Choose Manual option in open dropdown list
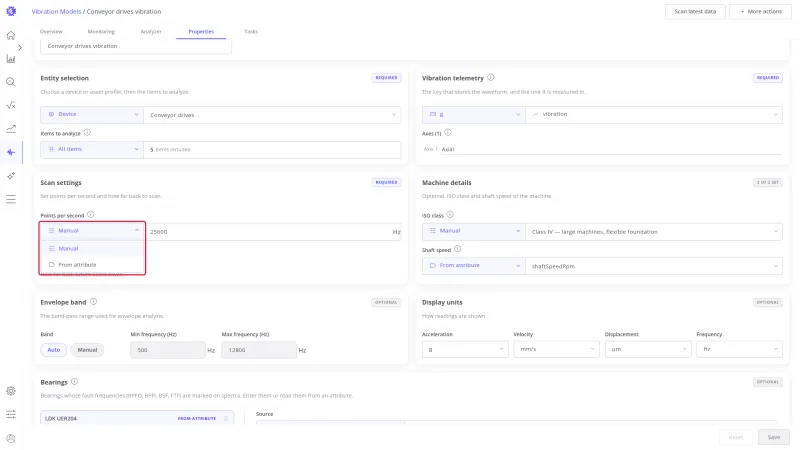This screenshot has width=800, height=450. click(x=92, y=248)
